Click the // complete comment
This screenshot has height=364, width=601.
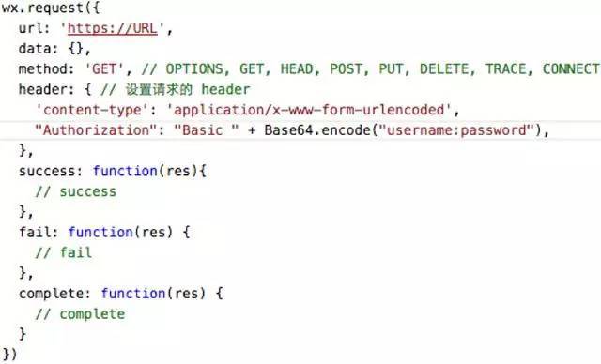point(80,314)
